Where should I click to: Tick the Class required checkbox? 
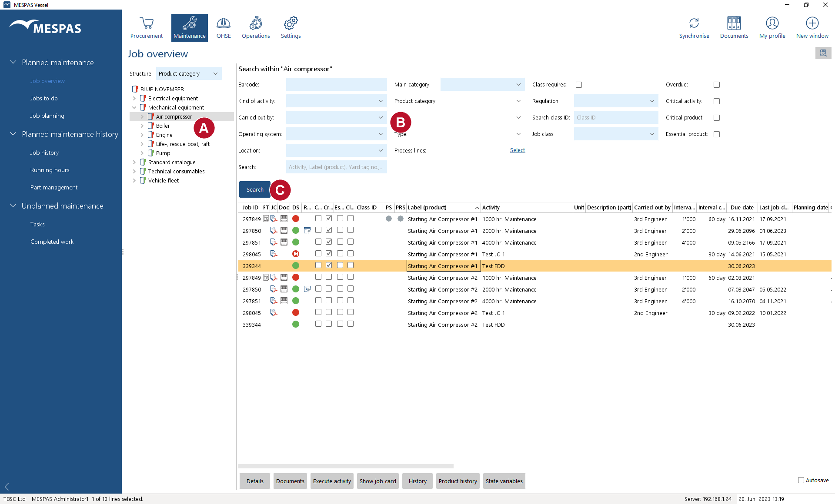[x=579, y=85]
